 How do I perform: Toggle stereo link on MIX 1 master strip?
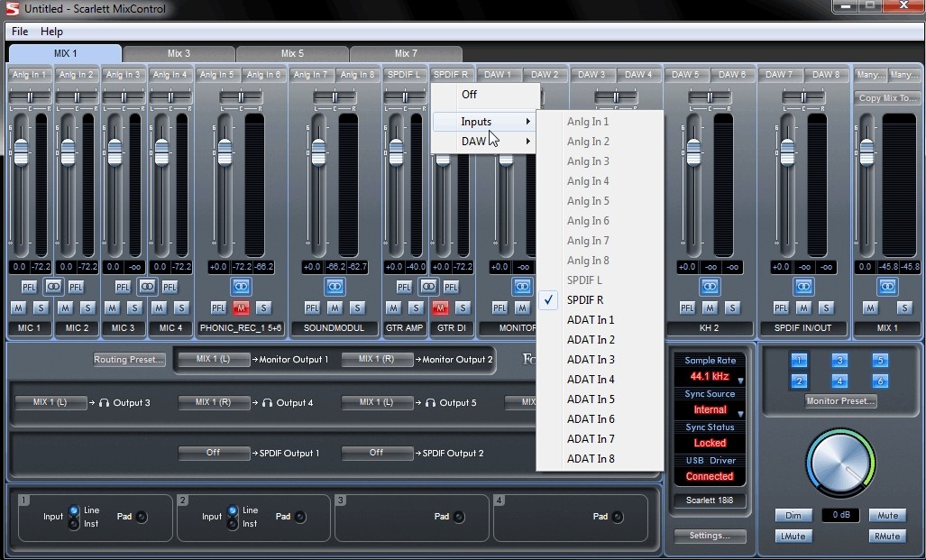(x=887, y=287)
